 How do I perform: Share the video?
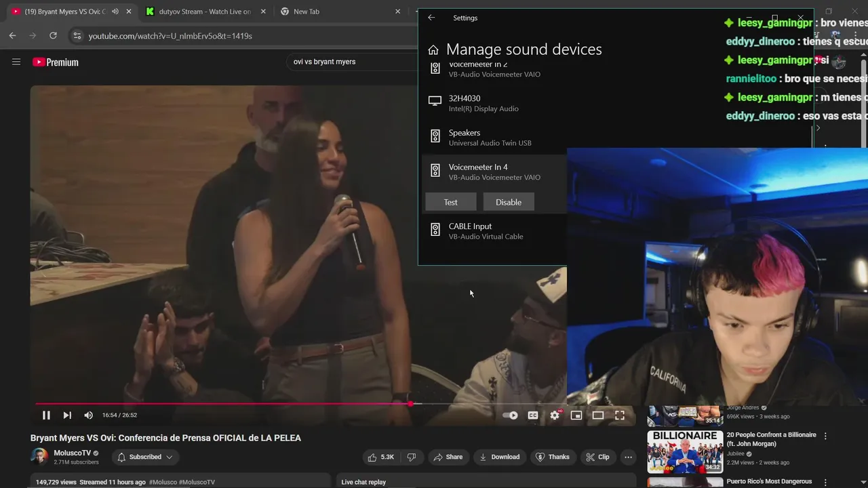(448, 457)
